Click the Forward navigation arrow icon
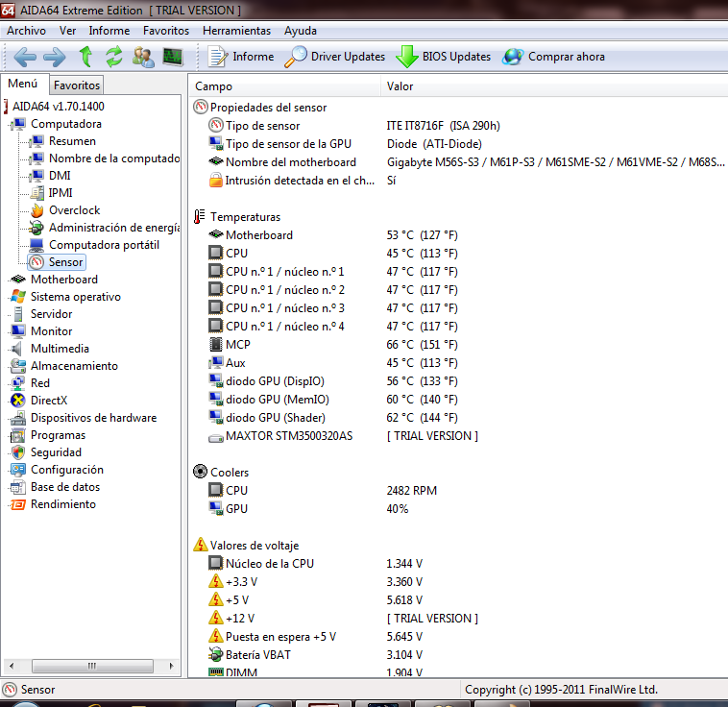This screenshot has height=707, width=728. [x=55, y=57]
